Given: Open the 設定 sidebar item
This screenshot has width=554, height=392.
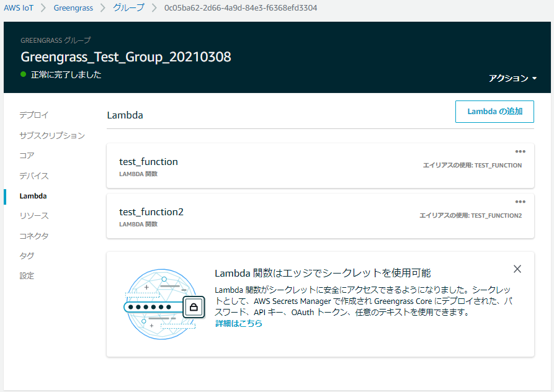Looking at the screenshot, I should (27, 276).
